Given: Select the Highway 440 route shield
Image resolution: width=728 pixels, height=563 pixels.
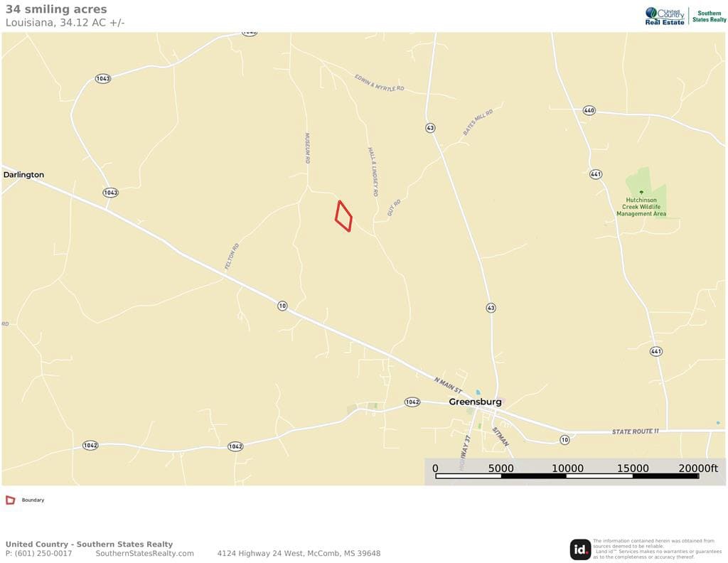Looking at the screenshot, I should click(589, 110).
